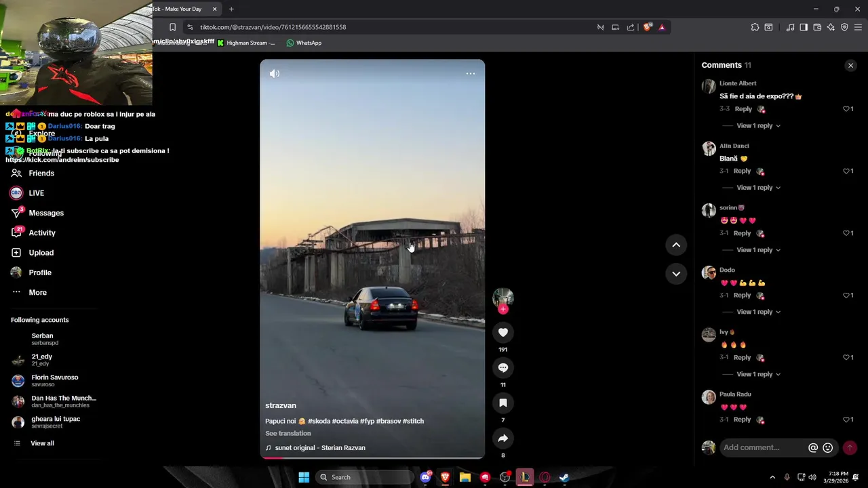Screen dimensions: 868x488
Task: Open Discord from the taskbar
Action: (425, 477)
